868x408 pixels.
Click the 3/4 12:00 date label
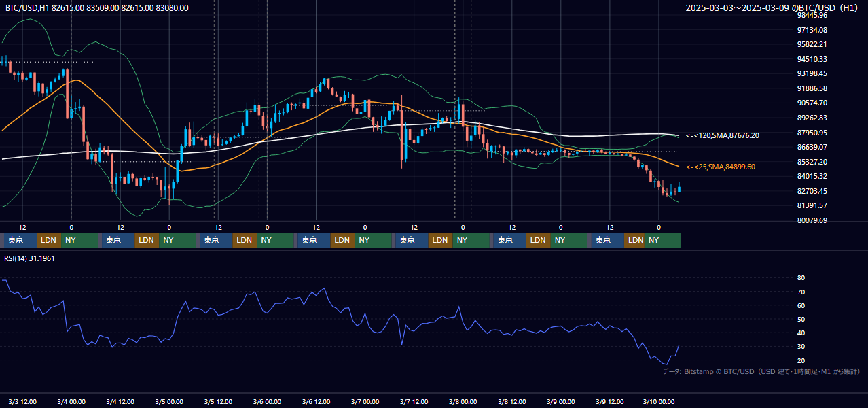[x=120, y=401]
